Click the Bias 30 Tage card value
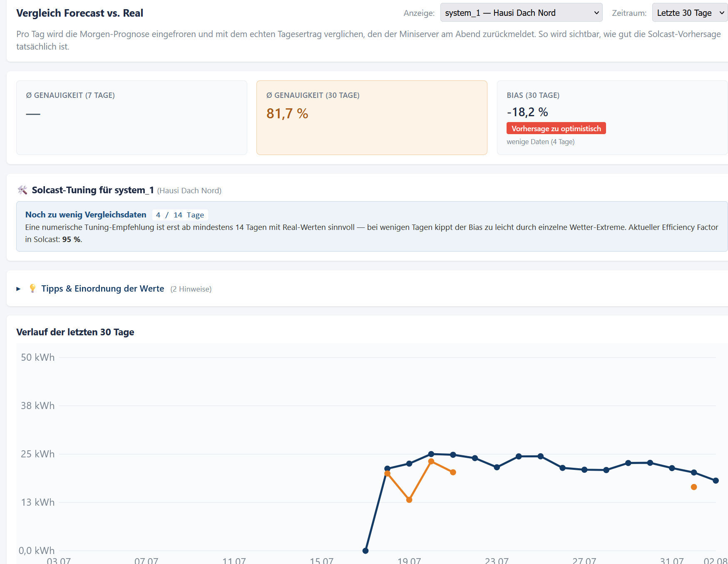The image size is (728, 564). point(527,112)
